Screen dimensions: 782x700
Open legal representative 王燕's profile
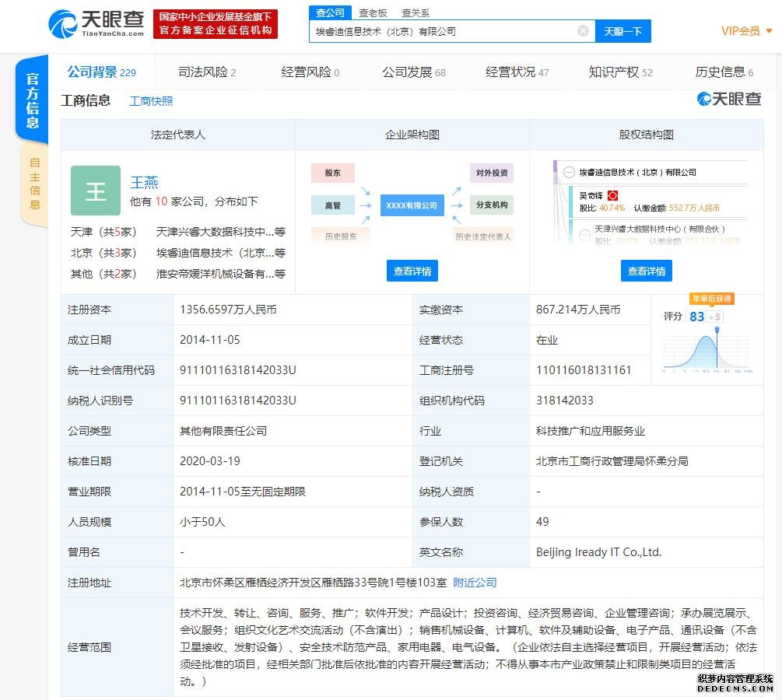tap(144, 183)
